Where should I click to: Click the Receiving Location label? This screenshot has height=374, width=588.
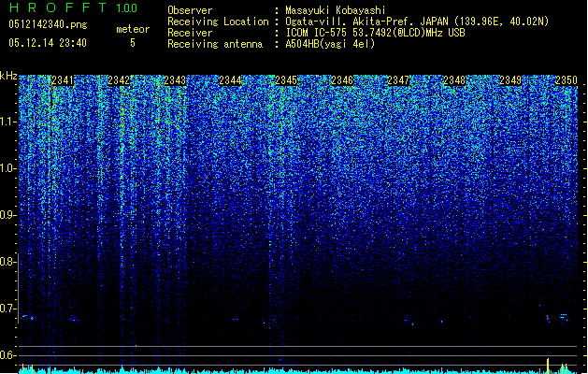point(218,22)
